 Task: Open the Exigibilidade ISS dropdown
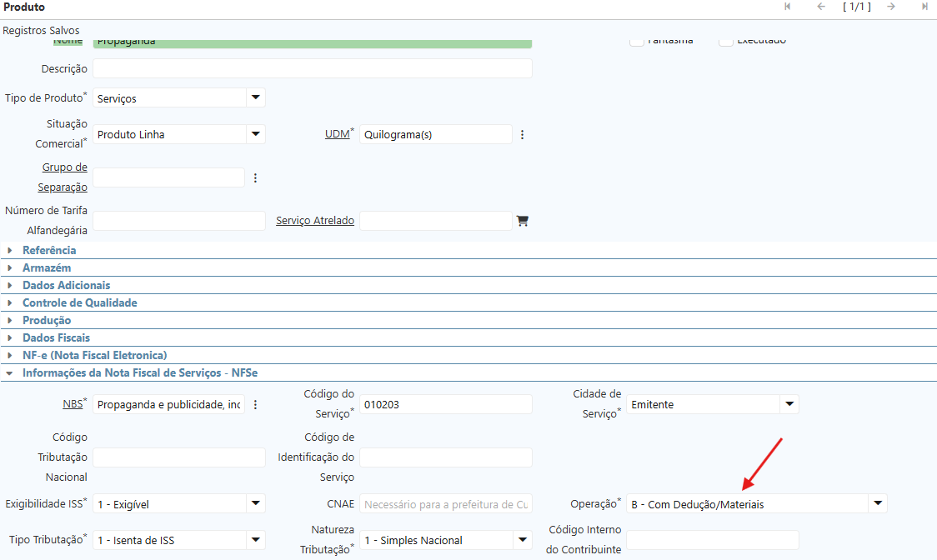[x=255, y=503]
